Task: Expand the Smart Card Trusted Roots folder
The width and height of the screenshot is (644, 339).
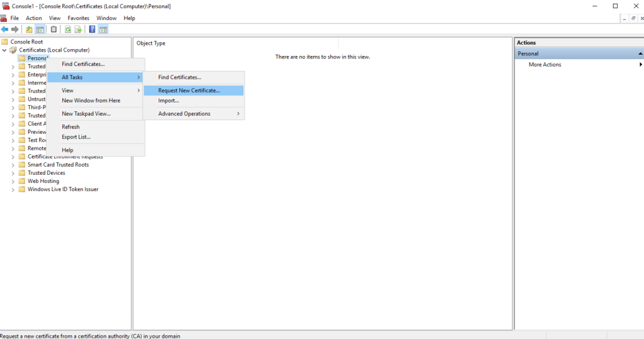Action: click(x=13, y=165)
